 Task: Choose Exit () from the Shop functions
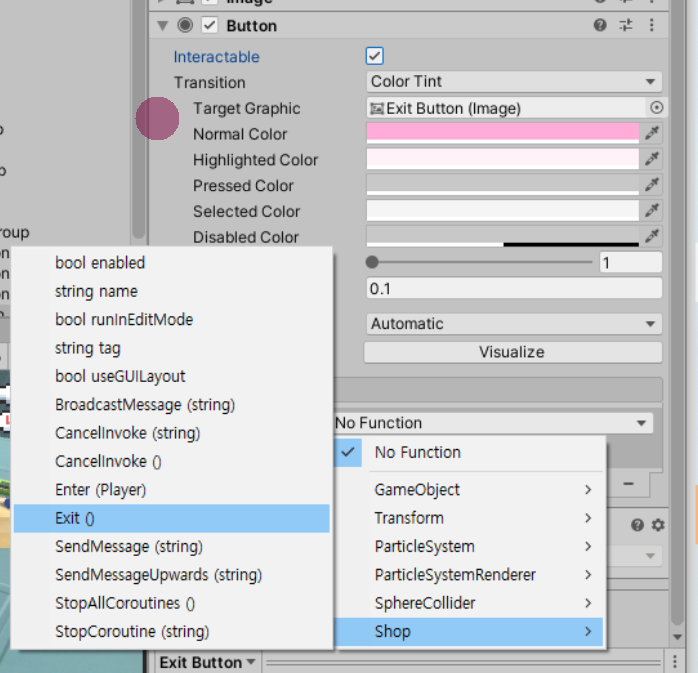pos(171,518)
